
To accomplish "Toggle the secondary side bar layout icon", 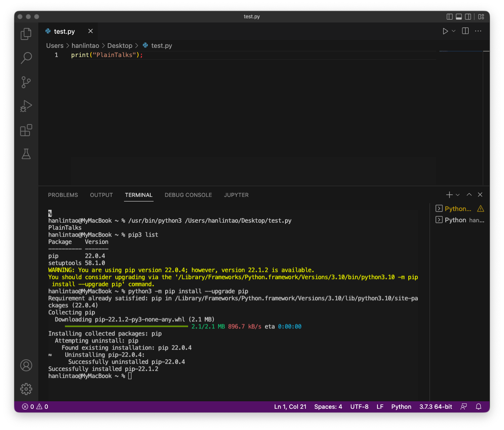I will click(468, 17).
